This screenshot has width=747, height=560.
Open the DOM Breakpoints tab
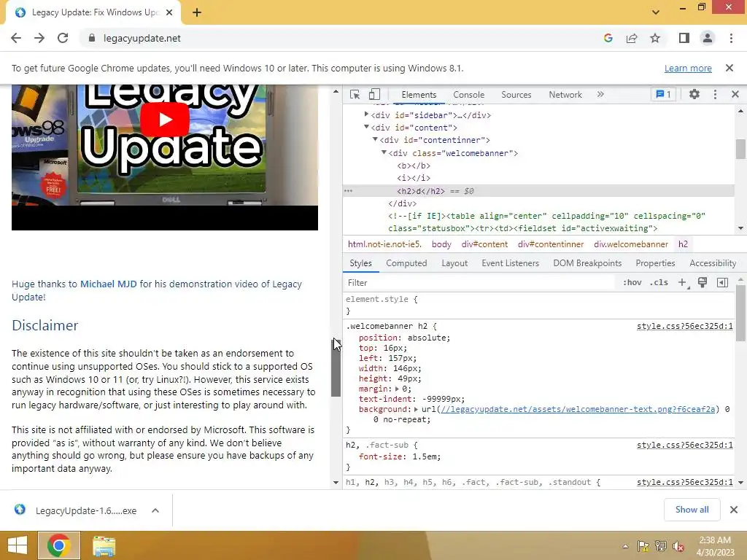587,262
